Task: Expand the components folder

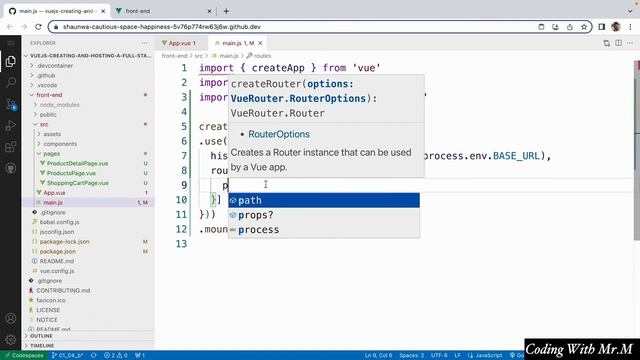Action: [x=60, y=144]
